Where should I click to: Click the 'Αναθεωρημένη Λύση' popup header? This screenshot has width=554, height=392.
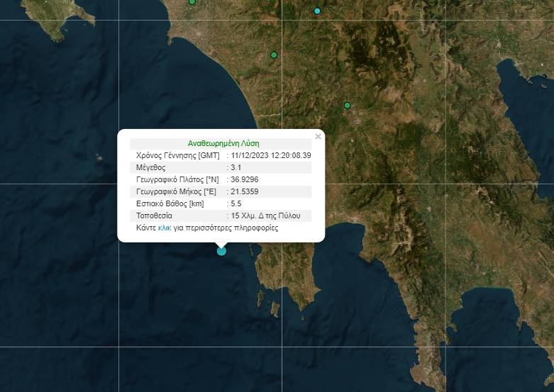point(223,143)
